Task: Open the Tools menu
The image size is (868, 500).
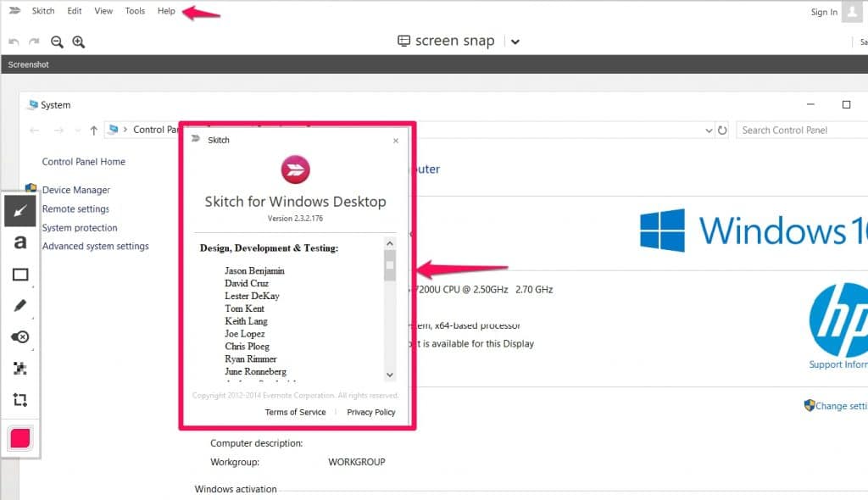Action: point(135,10)
